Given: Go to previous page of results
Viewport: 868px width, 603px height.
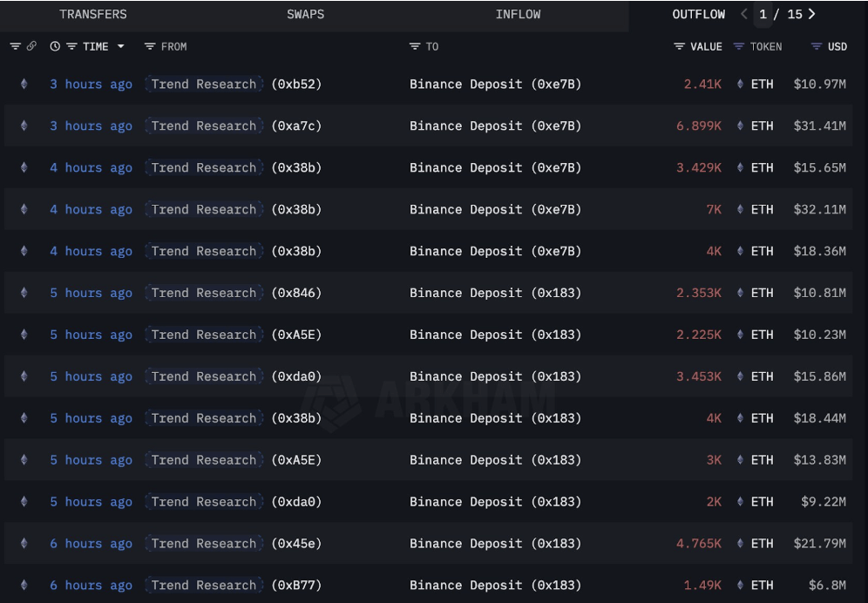Looking at the screenshot, I should pos(743,15).
